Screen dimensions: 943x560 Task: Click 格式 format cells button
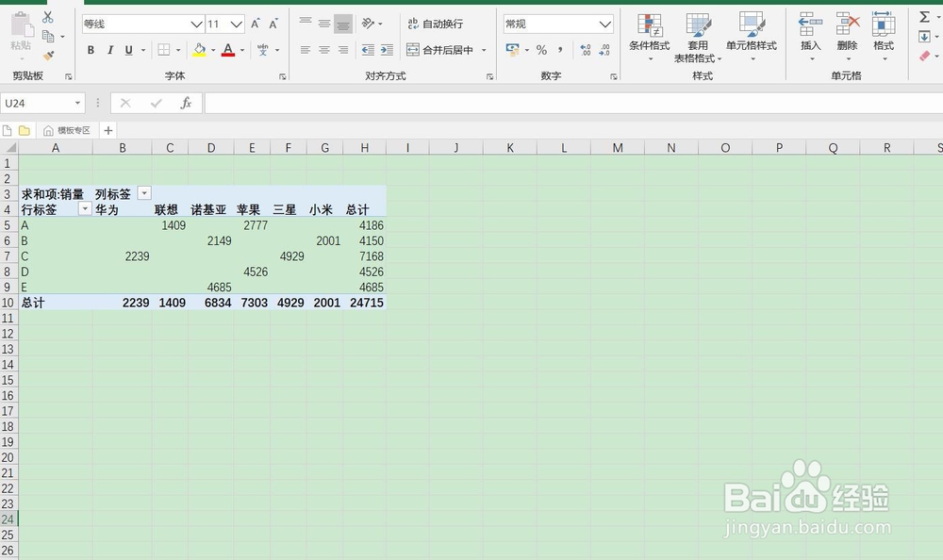[884, 38]
